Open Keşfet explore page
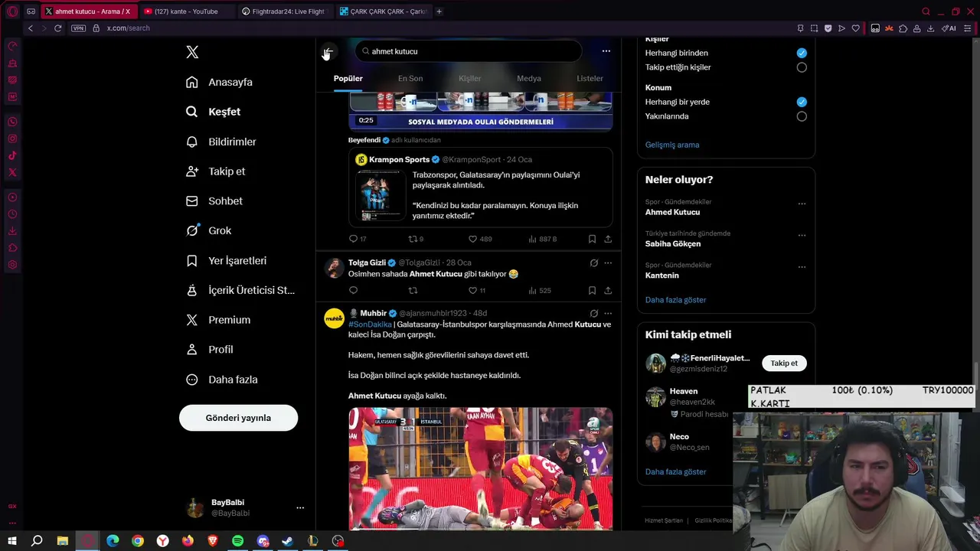 (x=214, y=112)
